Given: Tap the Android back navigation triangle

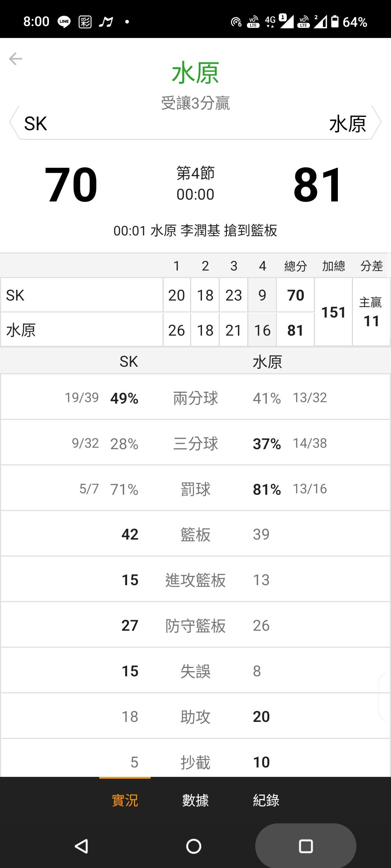Looking at the screenshot, I should (x=81, y=846).
